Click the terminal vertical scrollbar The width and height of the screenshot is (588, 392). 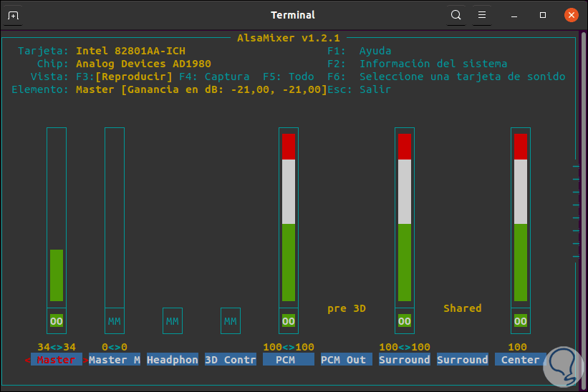(584, 210)
